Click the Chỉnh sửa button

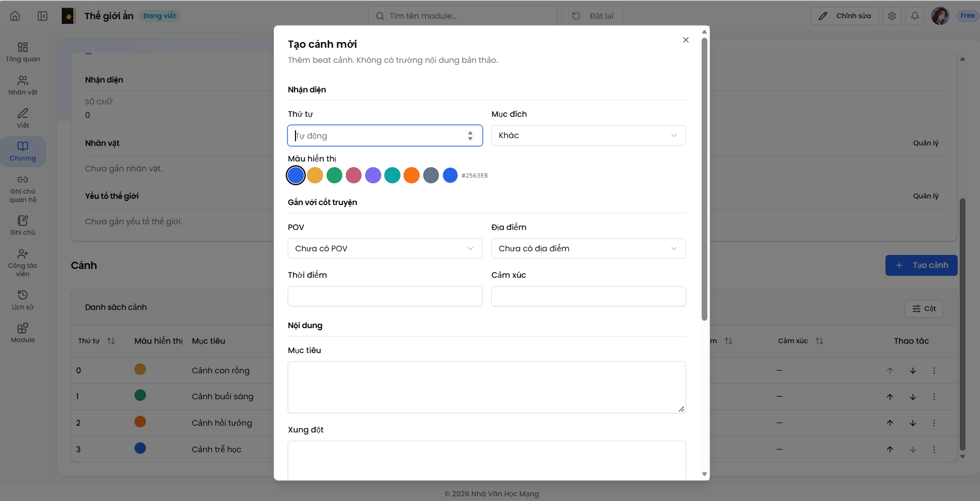[844, 16]
